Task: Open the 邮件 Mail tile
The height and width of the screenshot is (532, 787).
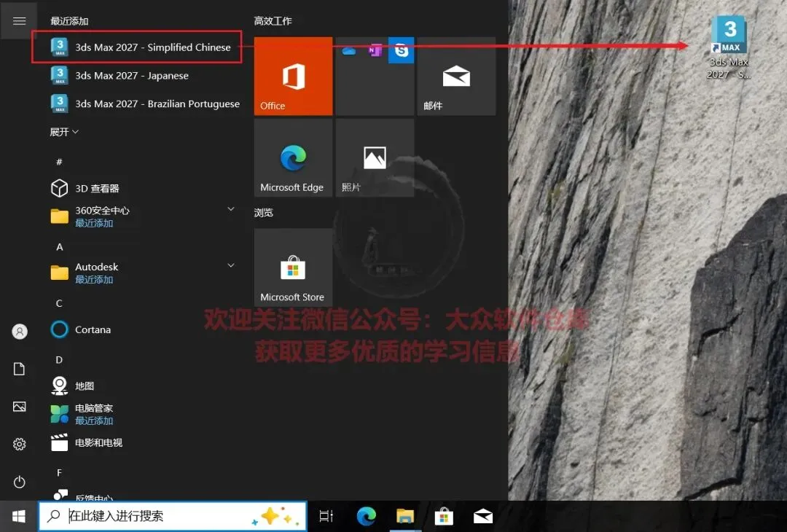Action: click(456, 76)
